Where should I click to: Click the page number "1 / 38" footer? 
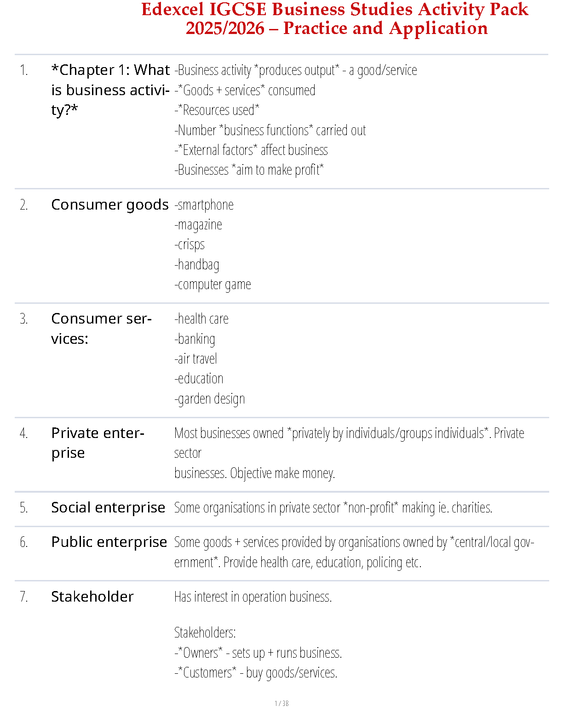(x=281, y=703)
